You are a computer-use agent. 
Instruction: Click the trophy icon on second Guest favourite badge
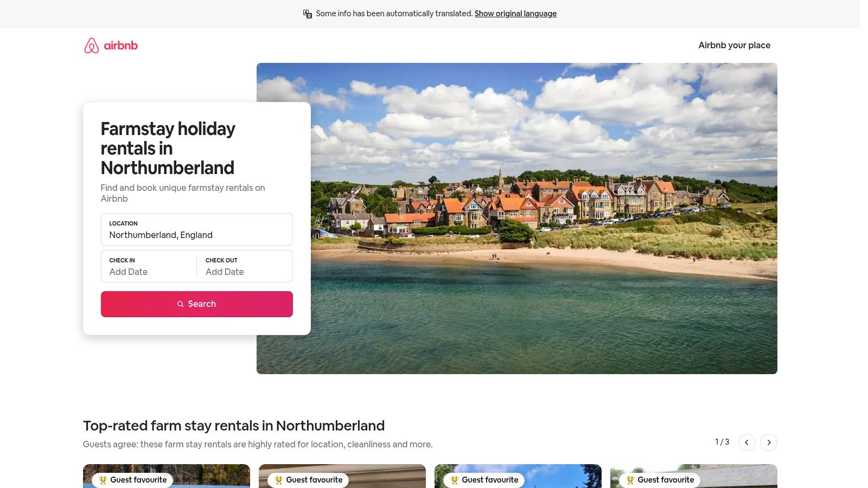tap(278, 480)
